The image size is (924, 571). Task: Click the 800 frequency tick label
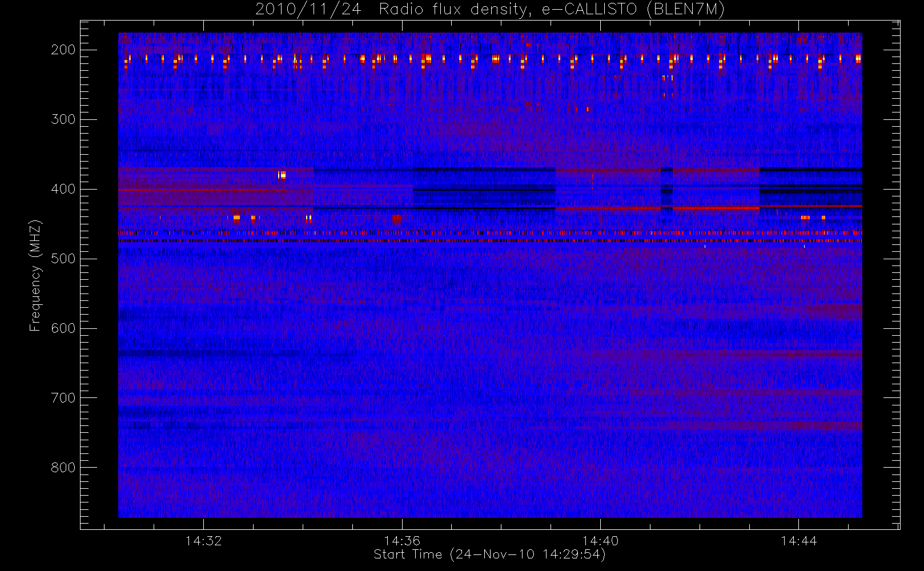coord(63,468)
